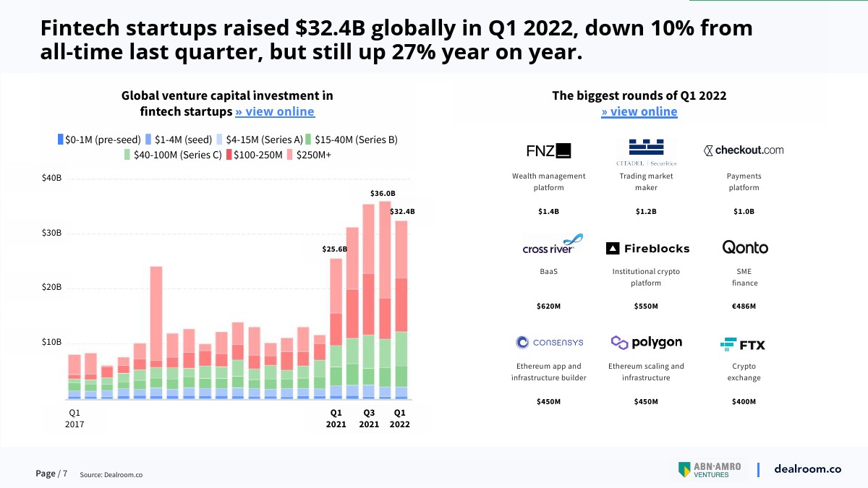The width and height of the screenshot is (868, 488).
Task: Select the Fireblocks logo
Action: pos(647,249)
